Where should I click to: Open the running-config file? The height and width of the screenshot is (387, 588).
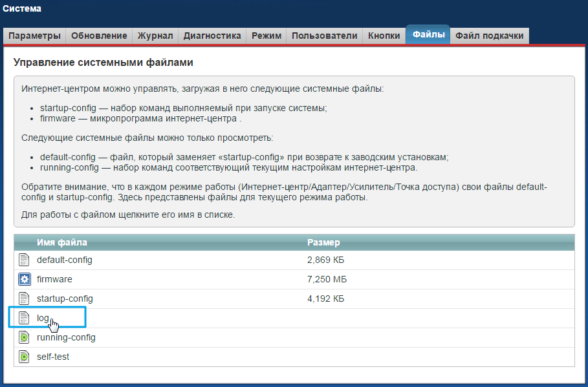(x=66, y=337)
